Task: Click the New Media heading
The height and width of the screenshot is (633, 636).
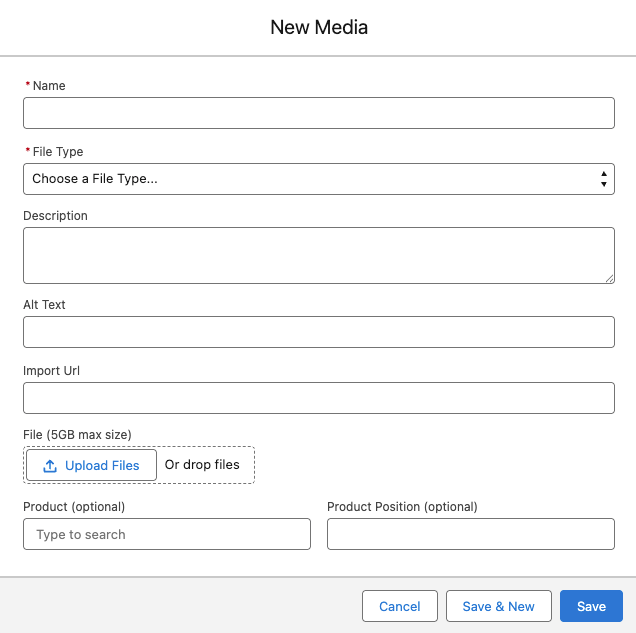Action: 319,27
